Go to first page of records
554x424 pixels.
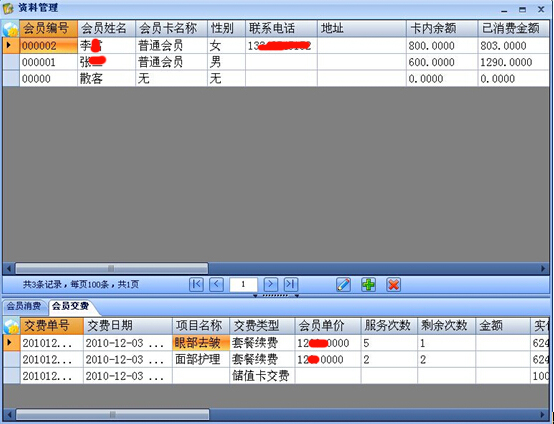(x=196, y=284)
